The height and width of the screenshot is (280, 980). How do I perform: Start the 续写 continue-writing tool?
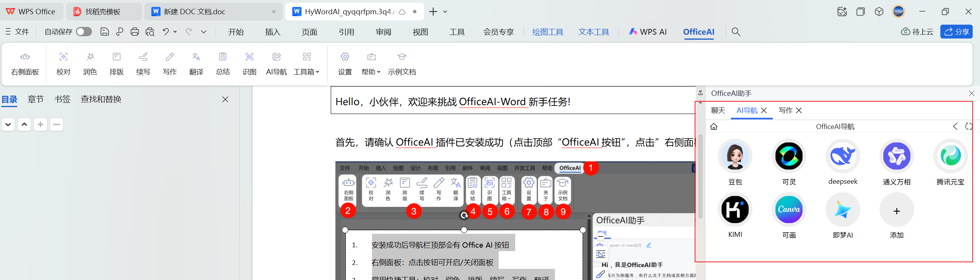click(x=143, y=64)
